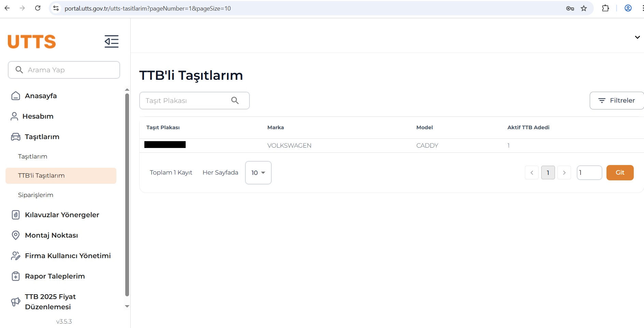
Task: Open Siparişlerim in the sidebar
Action: (x=35, y=195)
